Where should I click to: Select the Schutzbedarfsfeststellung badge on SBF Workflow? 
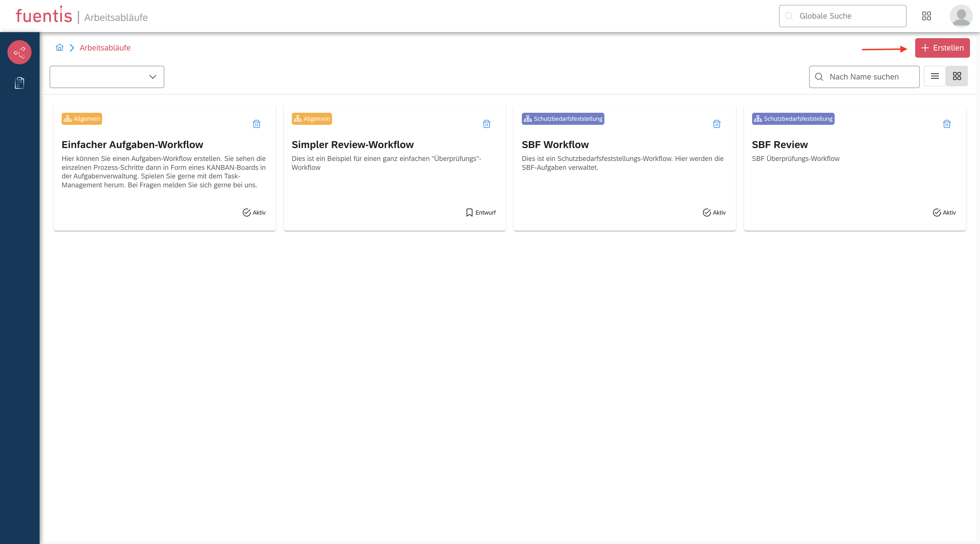coord(563,118)
